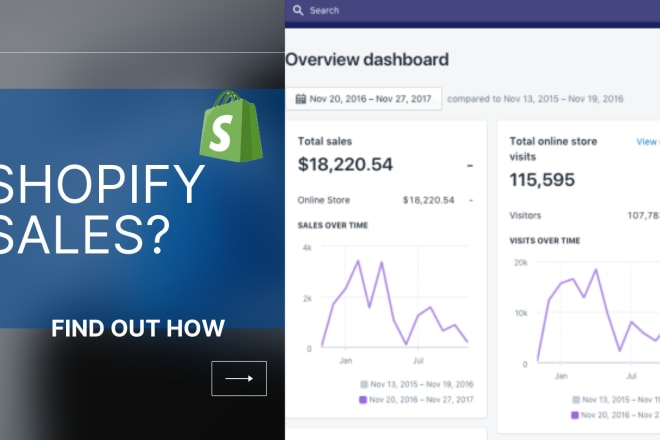Click the search magnifier icon
This screenshot has height=440, width=660.
(x=298, y=11)
